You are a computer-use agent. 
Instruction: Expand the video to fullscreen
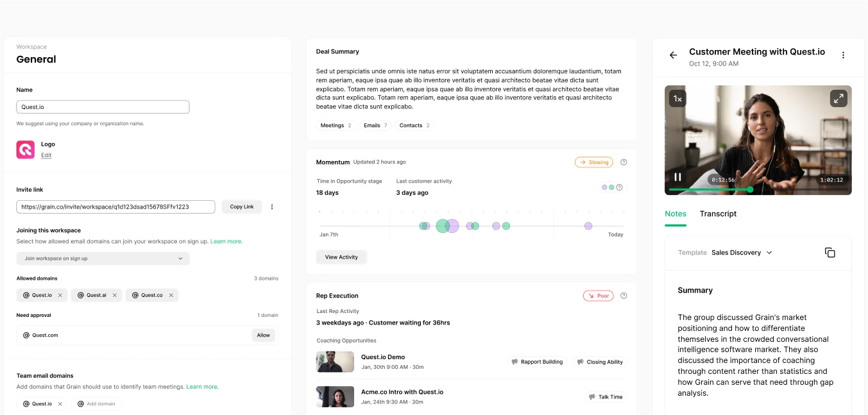(x=838, y=98)
